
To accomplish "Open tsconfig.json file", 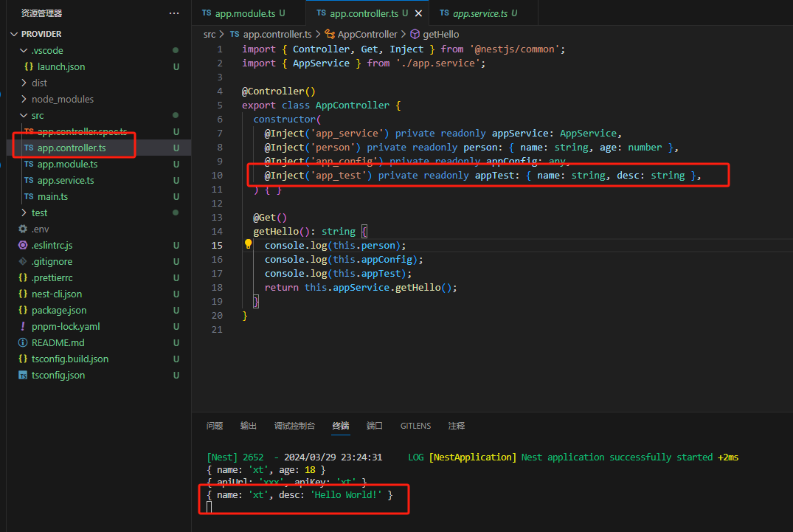I will pos(58,376).
